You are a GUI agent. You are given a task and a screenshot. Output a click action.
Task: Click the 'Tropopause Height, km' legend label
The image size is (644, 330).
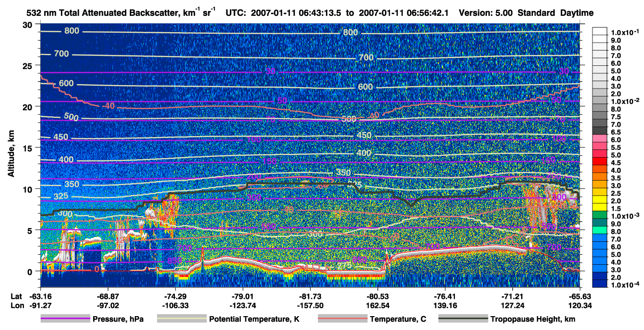click(533, 319)
